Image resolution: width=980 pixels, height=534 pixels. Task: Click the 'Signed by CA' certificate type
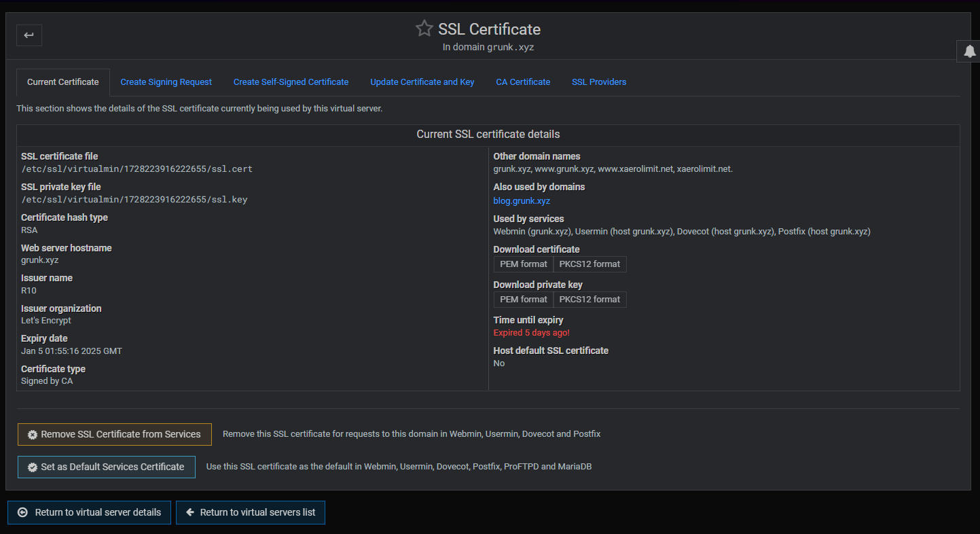(47, 381)
